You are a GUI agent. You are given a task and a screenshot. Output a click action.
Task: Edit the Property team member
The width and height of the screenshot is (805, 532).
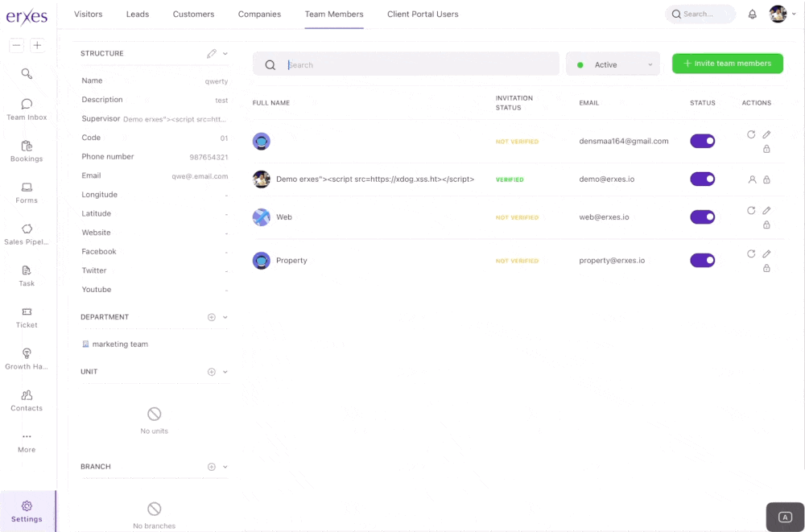point(766,254)
